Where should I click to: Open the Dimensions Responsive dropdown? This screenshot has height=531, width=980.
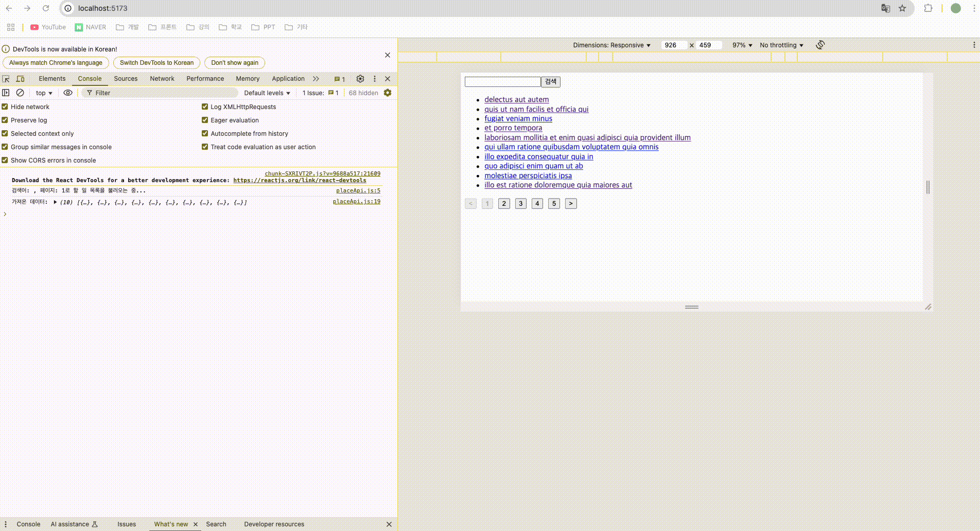point(611,45)
